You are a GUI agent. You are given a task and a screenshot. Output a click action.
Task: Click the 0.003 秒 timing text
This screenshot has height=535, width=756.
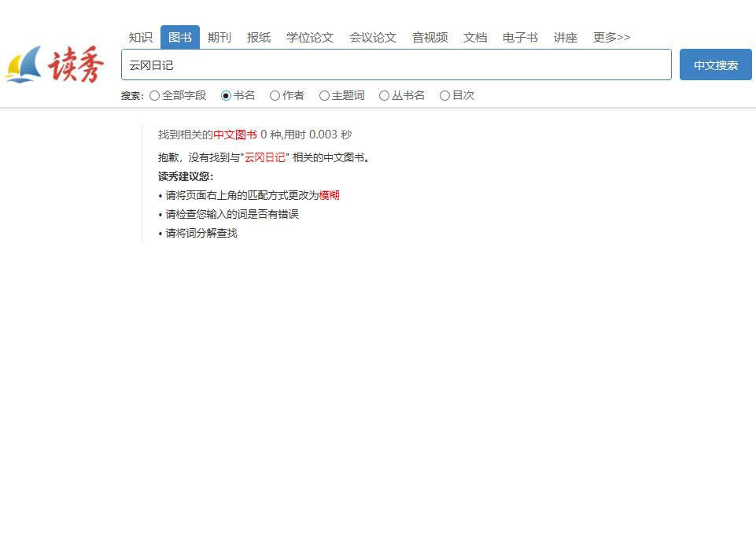point(330,135)
